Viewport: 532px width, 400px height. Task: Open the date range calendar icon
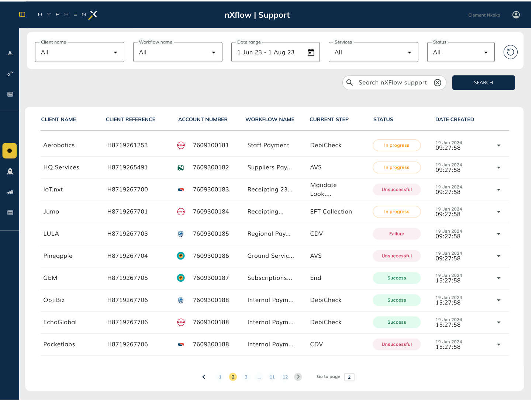coord(311,52)
